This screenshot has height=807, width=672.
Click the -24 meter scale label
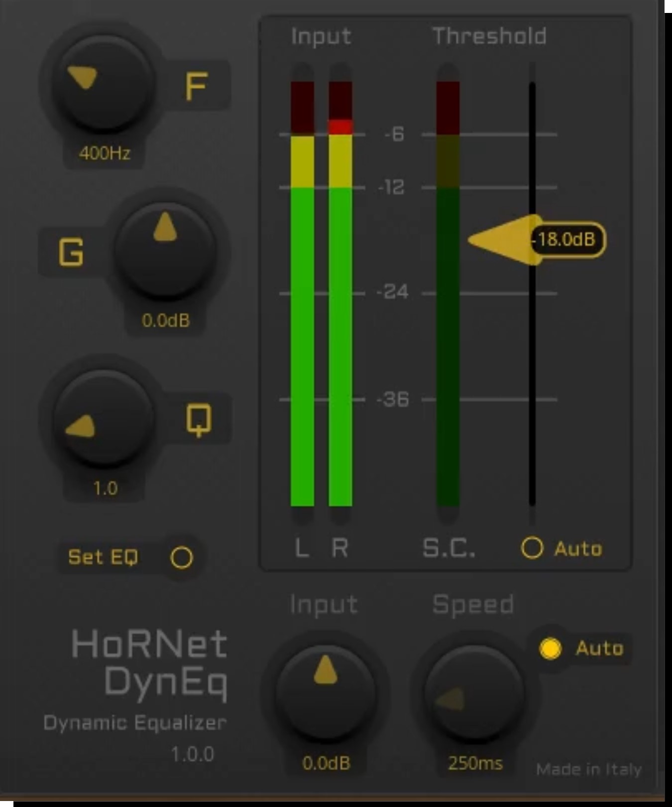click(393, 291)
